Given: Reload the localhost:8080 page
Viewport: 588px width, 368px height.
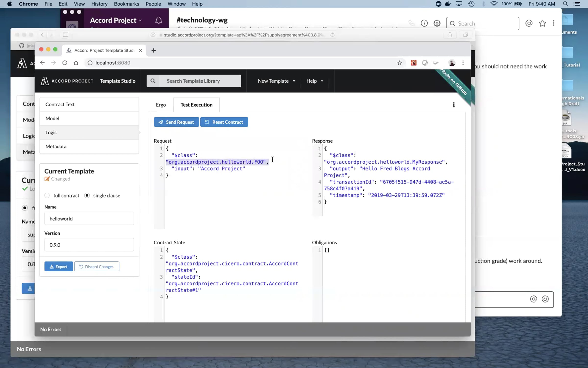Looking at the screenshot, I should tap(65, 63).
